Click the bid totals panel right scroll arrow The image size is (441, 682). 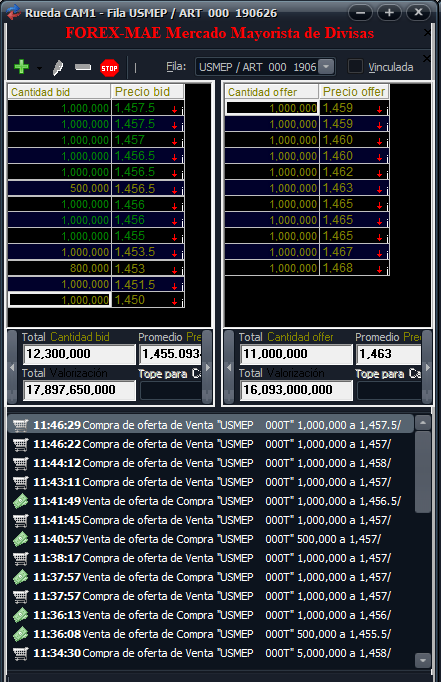tap(207, 368)
